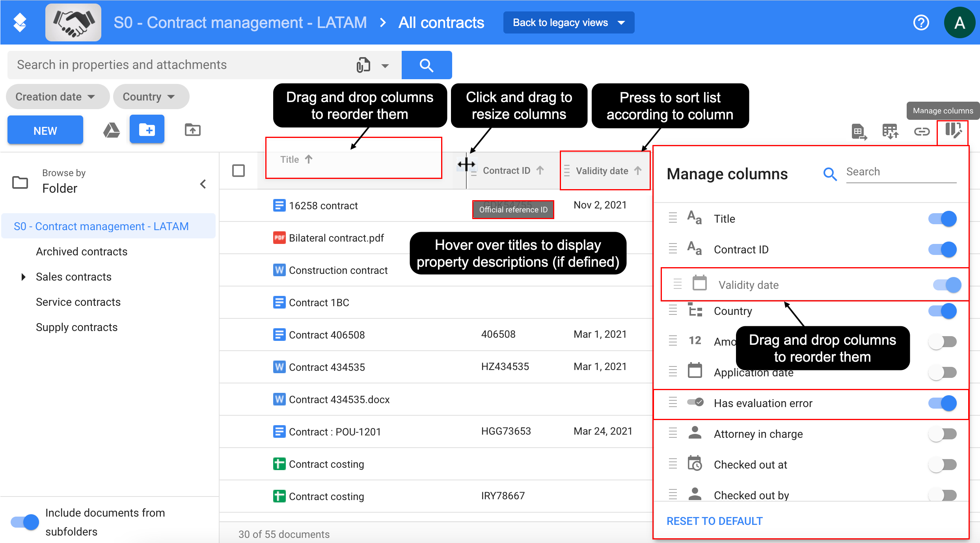Image resolution: width=980 pixels, height=543 pixels.
Task: Enable the Amount column switch
Action: click(943, 342)
